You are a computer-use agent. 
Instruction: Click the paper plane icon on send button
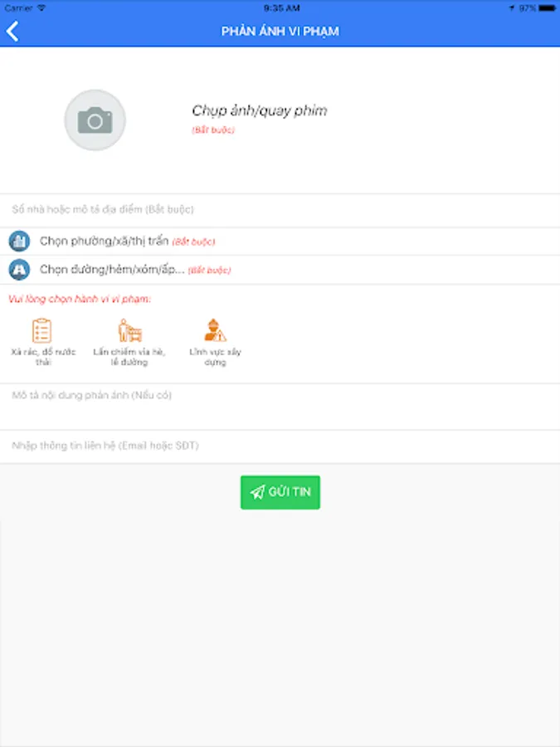tap(258, 492)
